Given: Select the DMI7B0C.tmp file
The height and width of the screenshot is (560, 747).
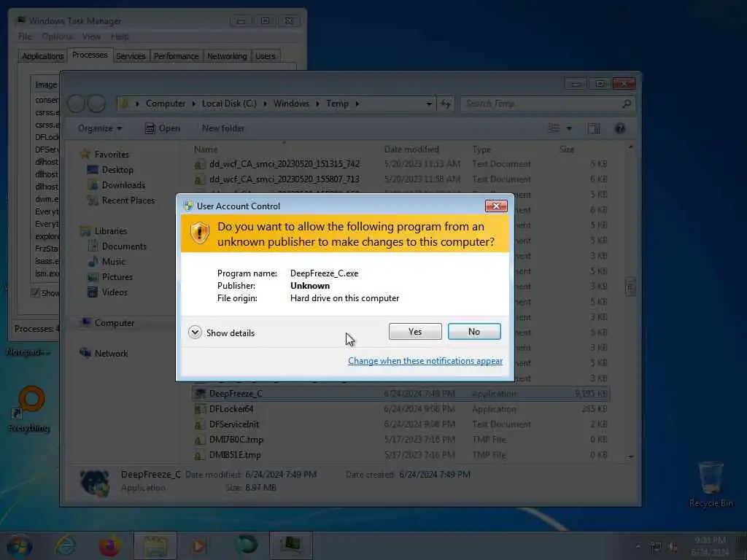Looking at the screenshot, I should [x=400, y=440].
